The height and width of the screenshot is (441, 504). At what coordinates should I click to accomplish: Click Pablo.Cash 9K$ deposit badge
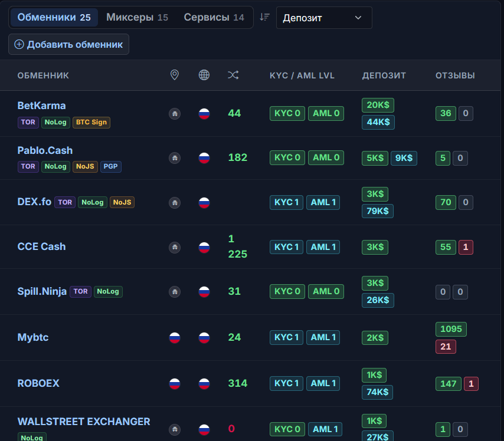tap(404, 158)
